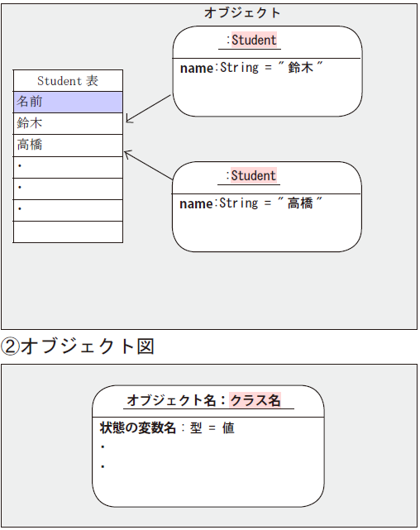This screenshot has height=530, width=420.
Task: Click the first dot row below 高橋
Action: pos(68,167)
